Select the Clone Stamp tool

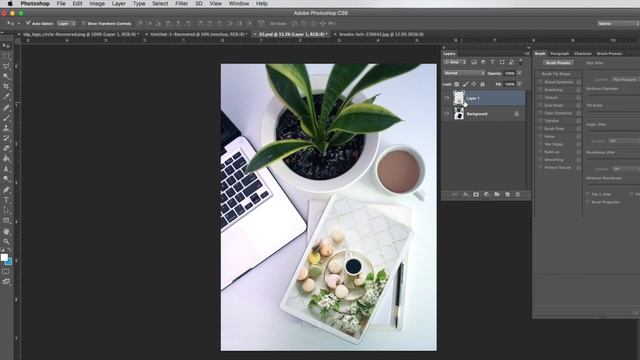coord(6,128)
